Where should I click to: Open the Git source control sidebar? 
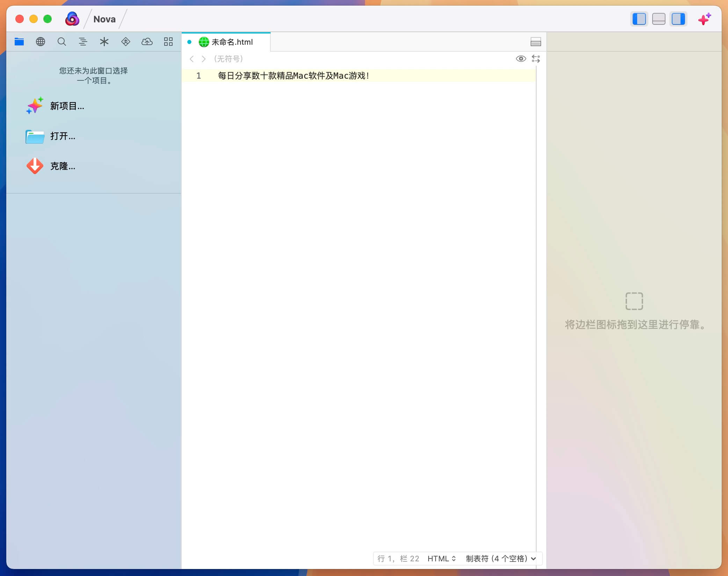(125, 42)
